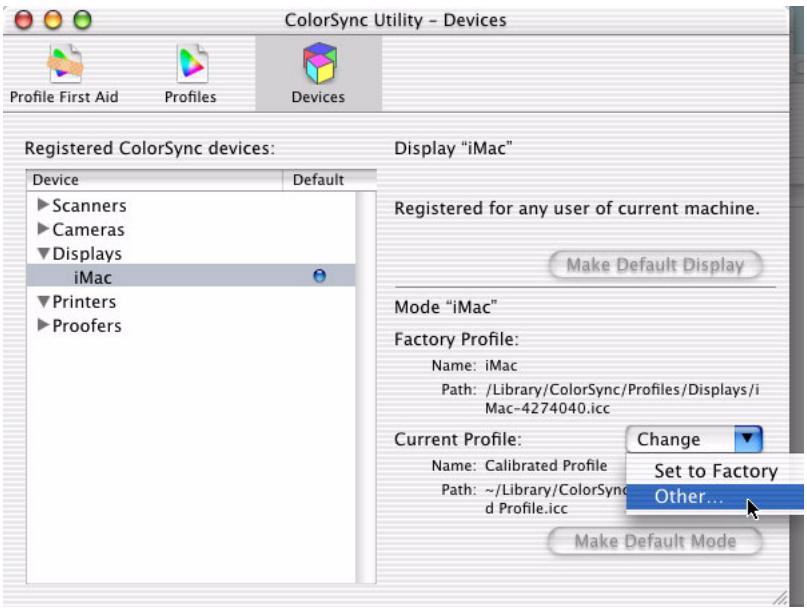Click the blue default indicator for iMac

tap(319, 278)
